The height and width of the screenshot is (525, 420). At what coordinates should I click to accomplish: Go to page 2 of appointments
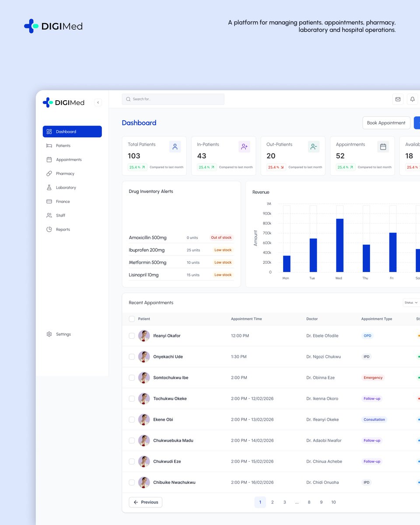click(x=272, y=502)
